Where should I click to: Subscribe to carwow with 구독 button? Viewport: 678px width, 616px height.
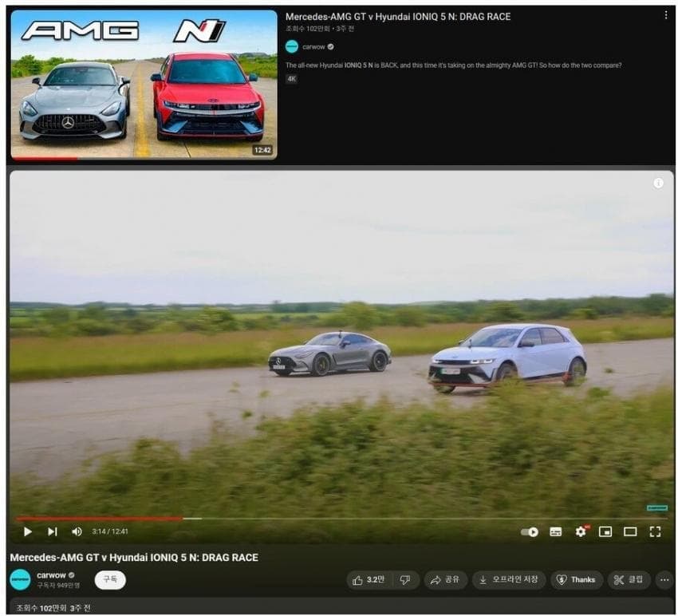click(x=109, y=580)
